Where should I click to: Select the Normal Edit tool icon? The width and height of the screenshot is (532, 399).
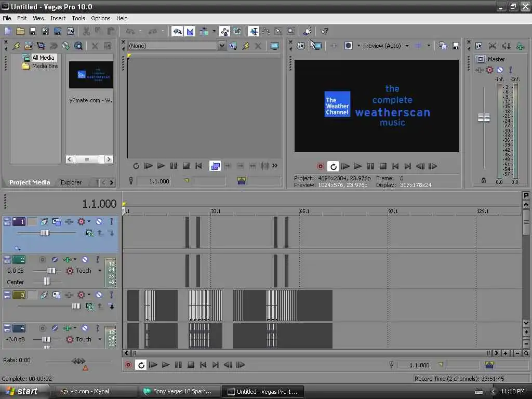coord(254,32)
